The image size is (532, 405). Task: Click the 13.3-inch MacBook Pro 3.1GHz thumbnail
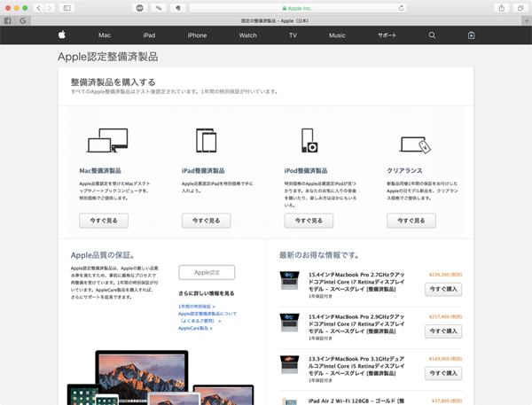tap(289, 364)
